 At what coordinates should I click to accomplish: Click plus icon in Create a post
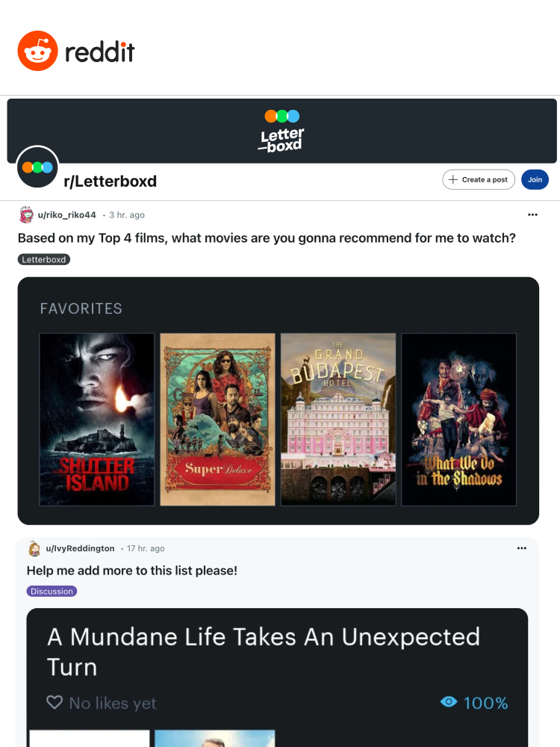coord(453,179)
